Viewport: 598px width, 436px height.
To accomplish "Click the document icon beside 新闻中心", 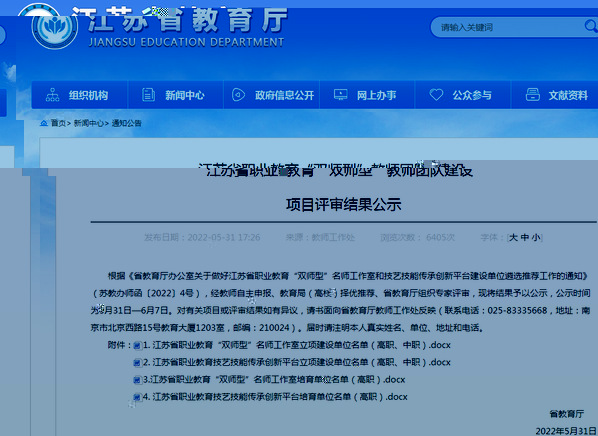I will (x=148, y=95).
